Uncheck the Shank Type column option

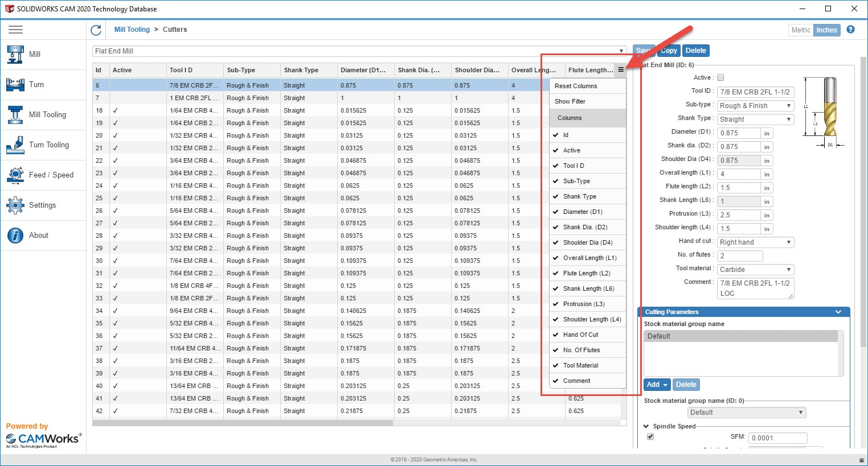pyautogui.click(x=588, y=196)
